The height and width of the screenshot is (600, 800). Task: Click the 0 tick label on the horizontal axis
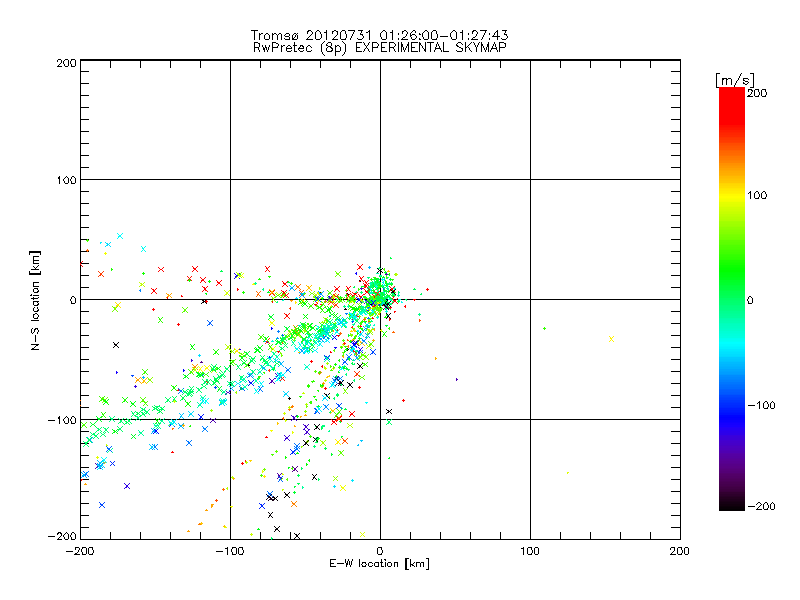click(x=380, y=551)
